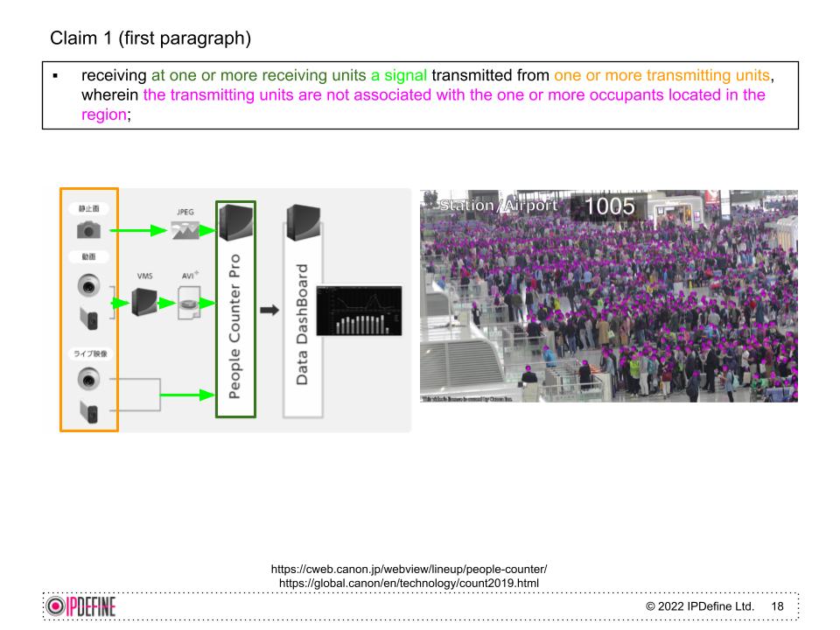Open the dashboard bar chart thumbnail
Image resolution: width=840 pixels, height=630 pixels.
coord(359,311)
